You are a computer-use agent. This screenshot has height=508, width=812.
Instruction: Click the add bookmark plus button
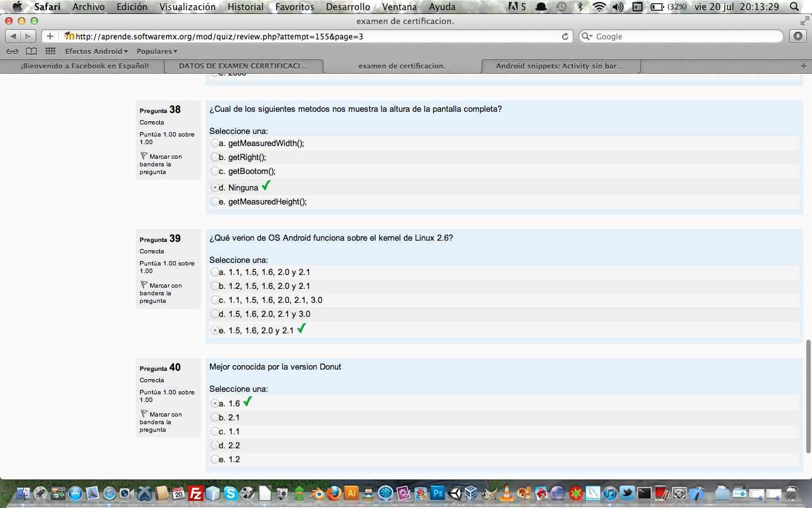pos(50,36)
